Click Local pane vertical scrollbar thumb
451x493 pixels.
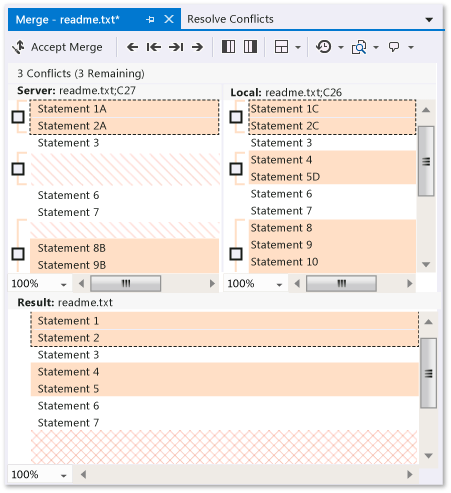[426, 161]
